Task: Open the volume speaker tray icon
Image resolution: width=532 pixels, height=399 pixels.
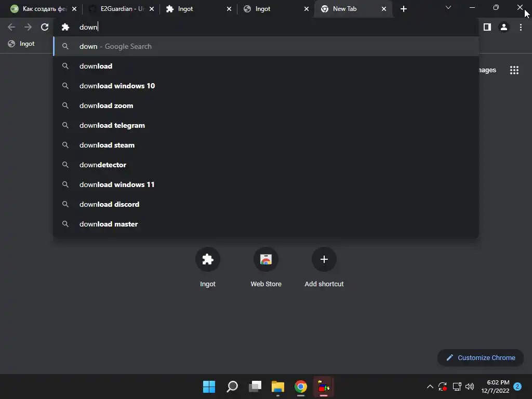Action: click(x=470, y=387)
